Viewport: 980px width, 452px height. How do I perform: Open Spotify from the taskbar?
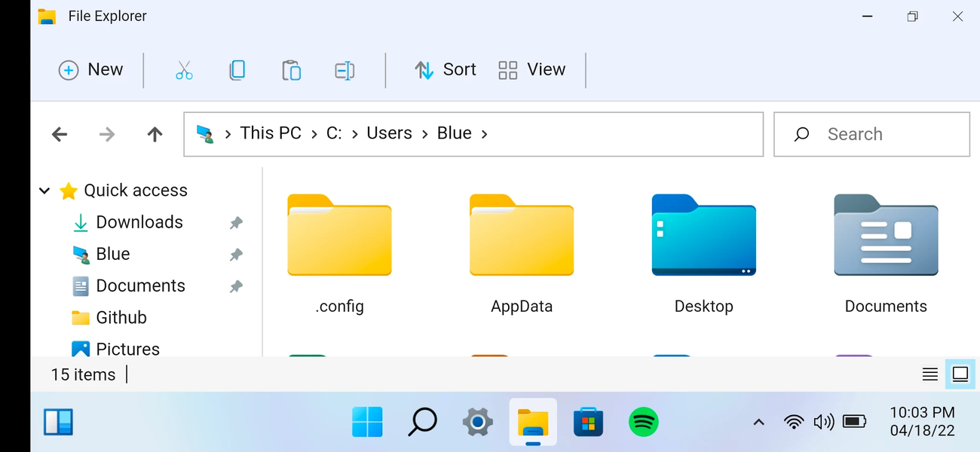tap(643, 422)
